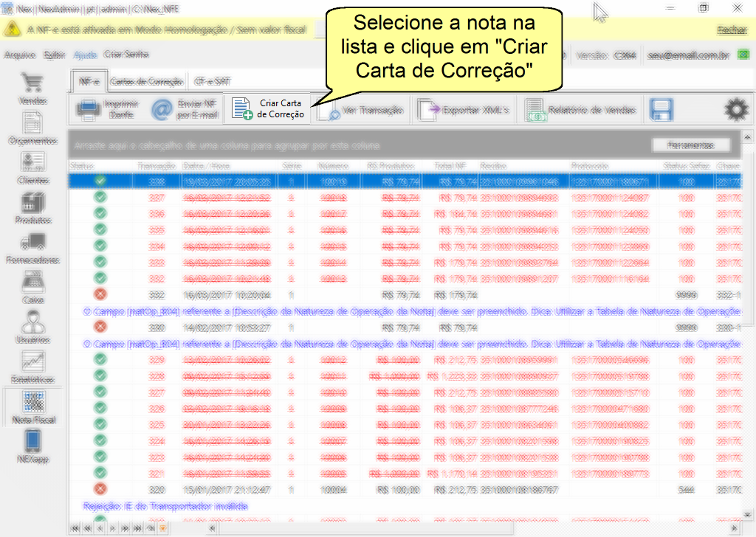The height and width of the screenshot is (537, 756).
Task: Click the 'Arraste aqui o cabeçalho' group-by panel
Action: (405, 145)
